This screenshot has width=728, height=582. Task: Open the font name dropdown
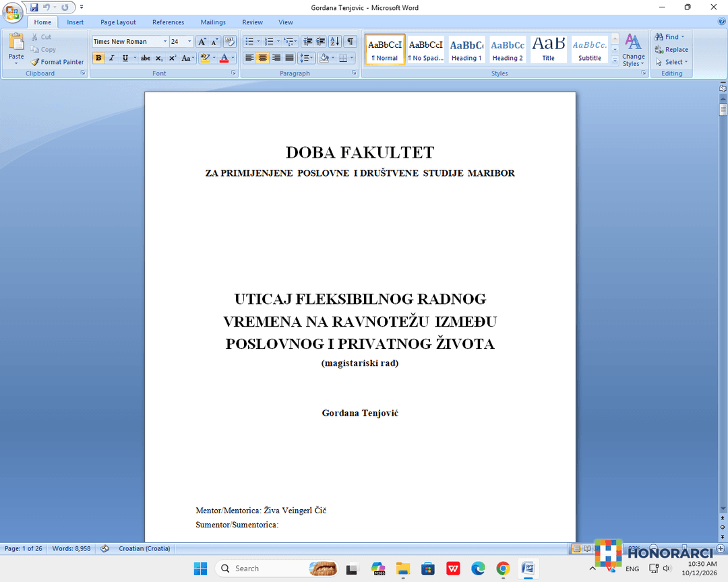click(165, 42)
